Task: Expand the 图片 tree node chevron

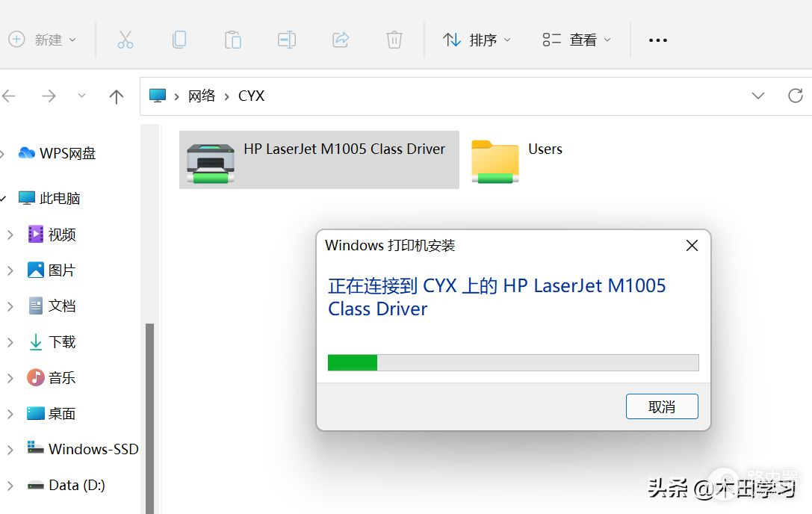Action: [x=10, y=270]
